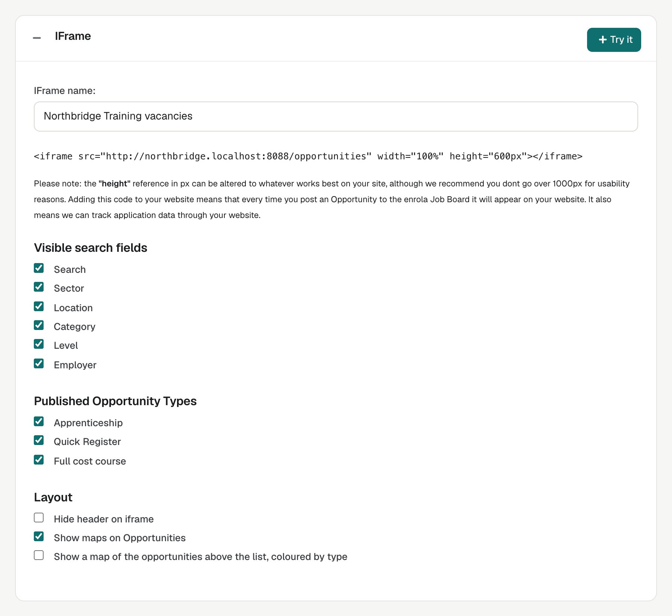The image size is (672, 616).
Task: Disable the Apprenticeship opportunity type
Action: [39, 422]
